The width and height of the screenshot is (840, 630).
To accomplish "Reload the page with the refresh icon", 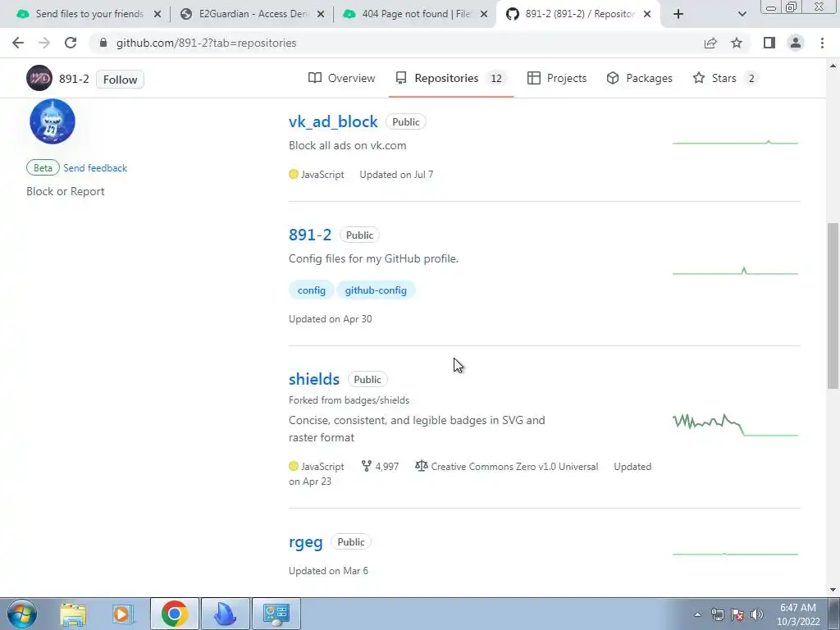I will pyautogui.click(x=71, y=43).
